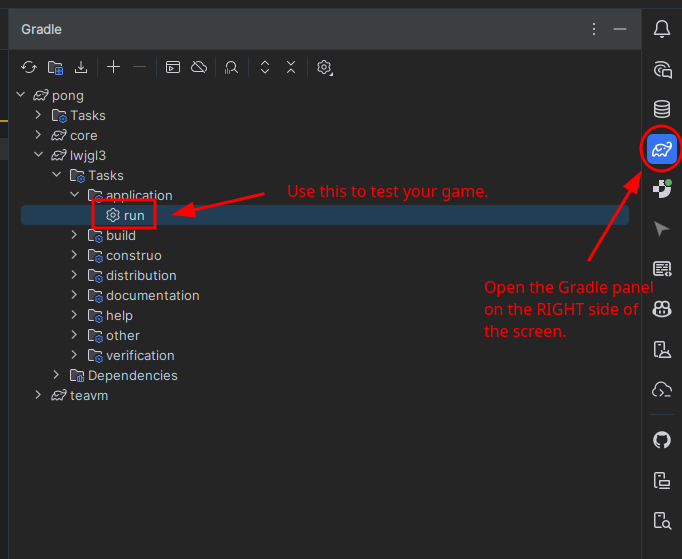Expand the build task group

point(74,235)
